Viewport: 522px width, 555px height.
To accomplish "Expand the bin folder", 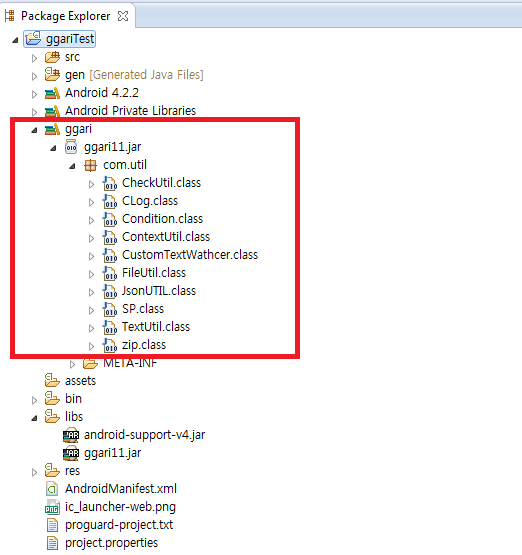I will tap(34, 400).
